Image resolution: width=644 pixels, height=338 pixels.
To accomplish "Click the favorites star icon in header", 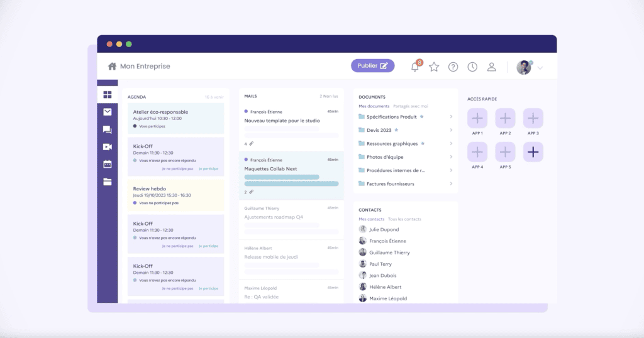I will pyautogui.click(x=434, y=67).
